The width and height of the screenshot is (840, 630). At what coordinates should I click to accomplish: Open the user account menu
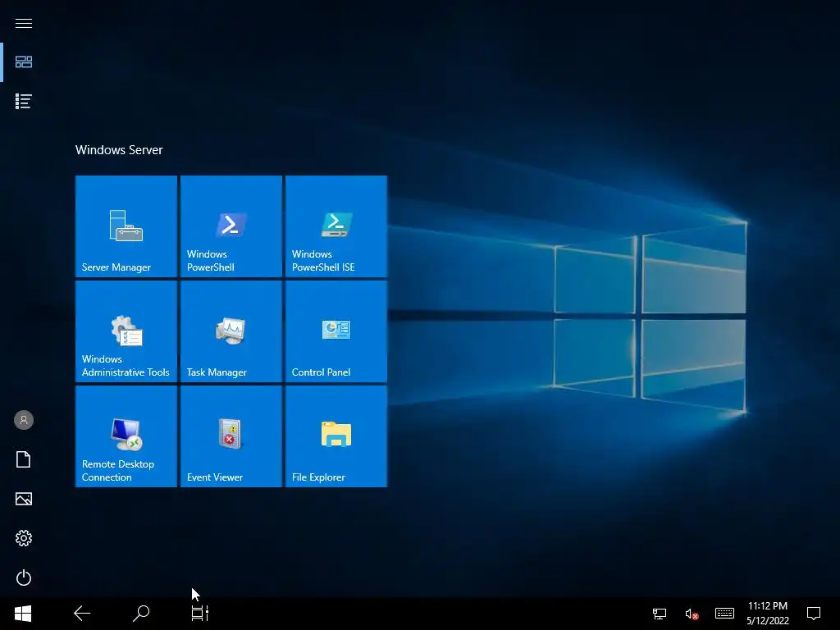click(24, 420)
